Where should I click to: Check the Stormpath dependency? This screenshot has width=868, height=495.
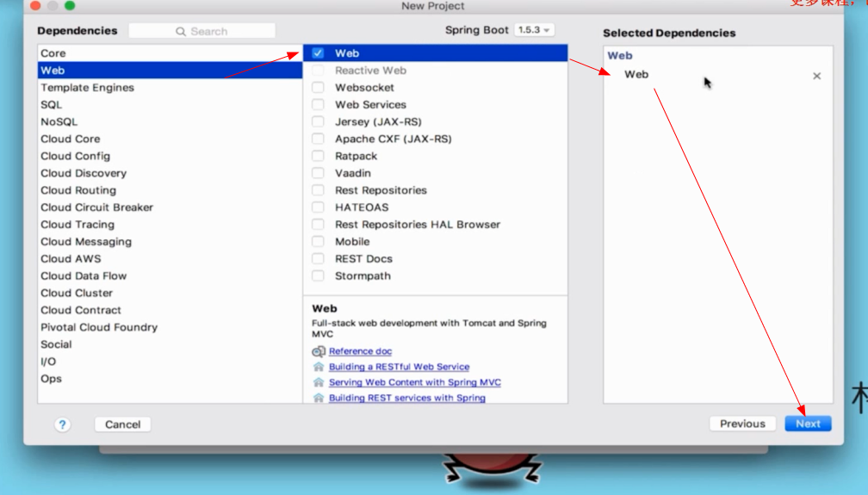[318, 275]
